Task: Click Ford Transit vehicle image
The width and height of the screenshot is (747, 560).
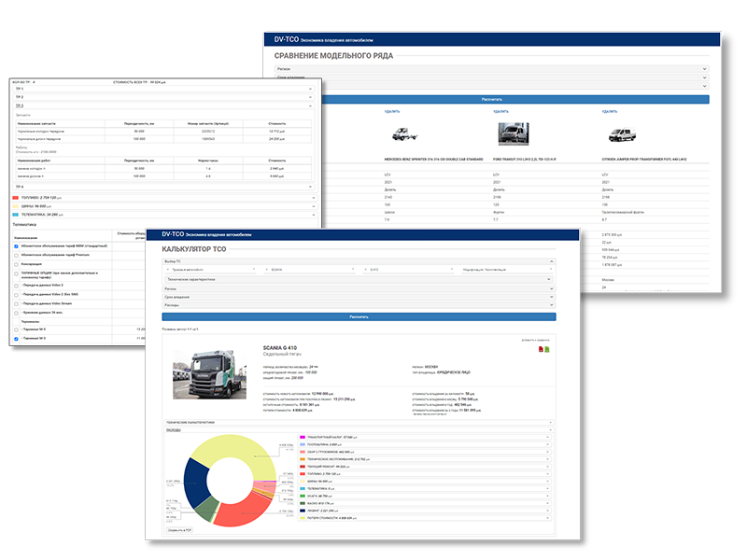Action: tap(513, 133)
